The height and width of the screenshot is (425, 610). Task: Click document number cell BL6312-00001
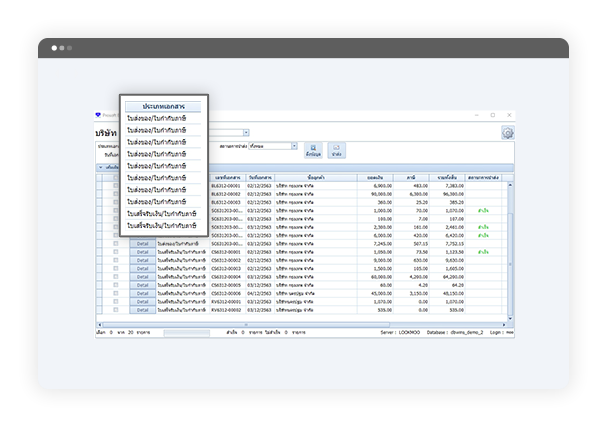point(226,186)
